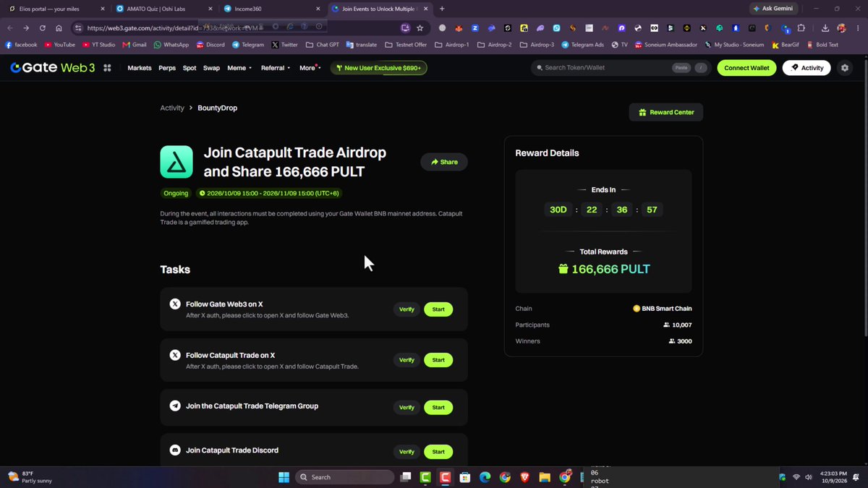Start the Join Catapult Trade Telegram Group task
Image resolution: width=868 pixels, height=488 pixels.
438,408
